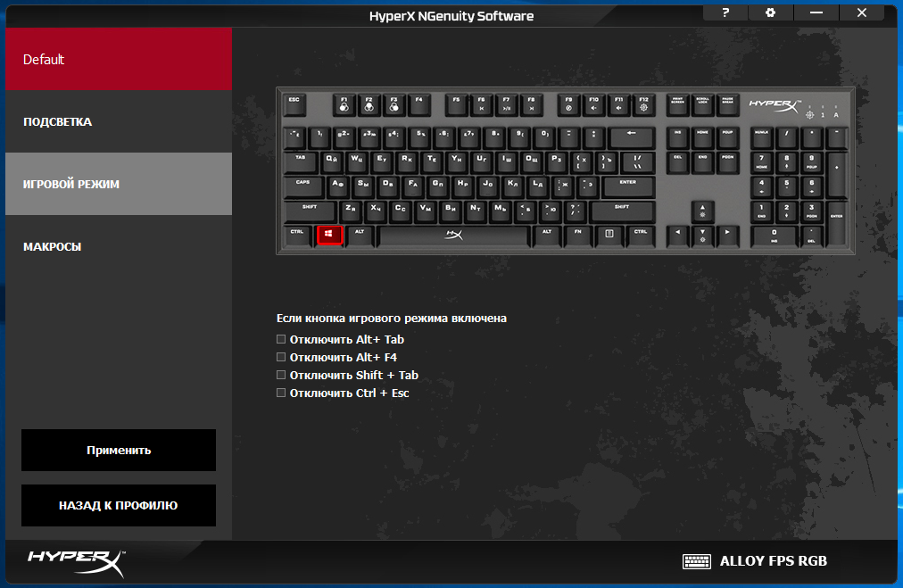Viewport: 903px width, 588px height.
Task: Click HyperX logo in bottom-left footer
Action: pyautogui.click(x=76, y=563)
